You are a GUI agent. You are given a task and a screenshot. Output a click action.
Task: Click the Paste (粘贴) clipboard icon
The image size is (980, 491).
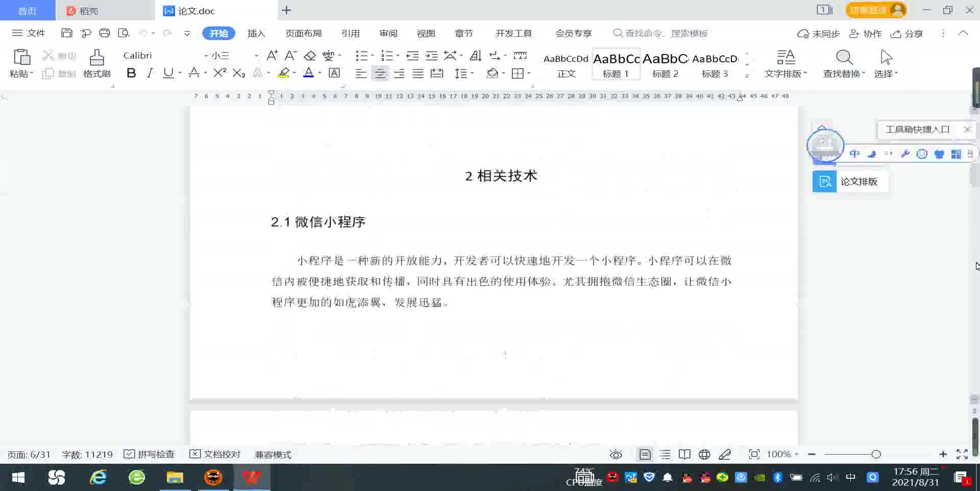[x=21, y=57]
